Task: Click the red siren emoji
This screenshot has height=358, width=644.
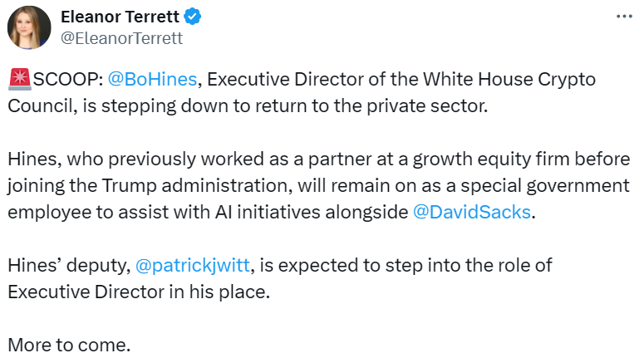Action: (x=18, y=80)
